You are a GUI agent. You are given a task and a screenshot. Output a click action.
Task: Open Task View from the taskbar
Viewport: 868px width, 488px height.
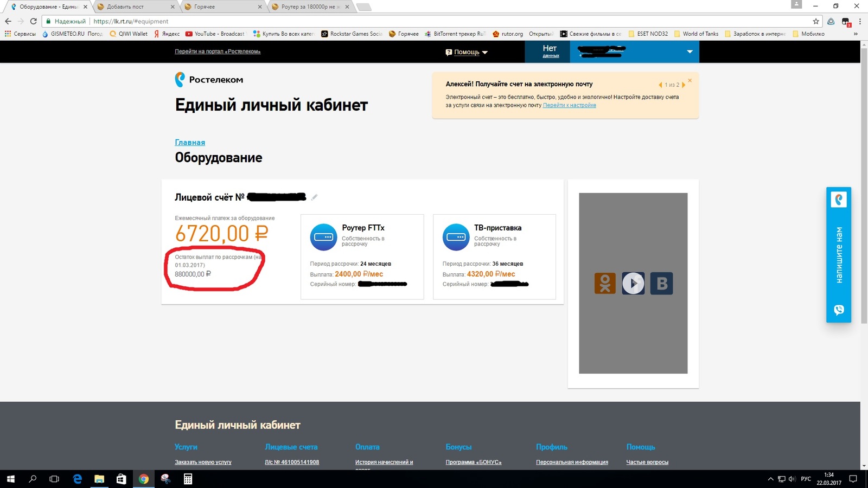pyautogui.click(x=54, y=479)
